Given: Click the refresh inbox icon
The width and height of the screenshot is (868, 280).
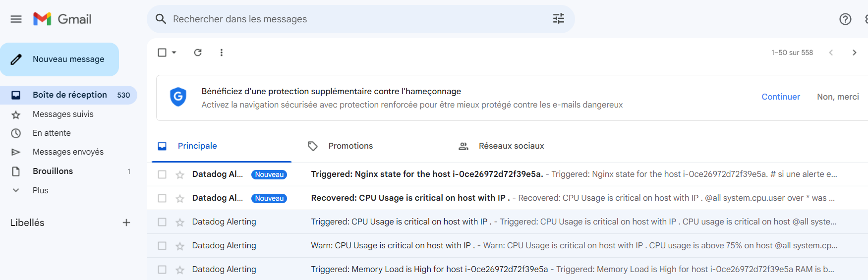Looking at the screenshot, I should tap(198, 53).
